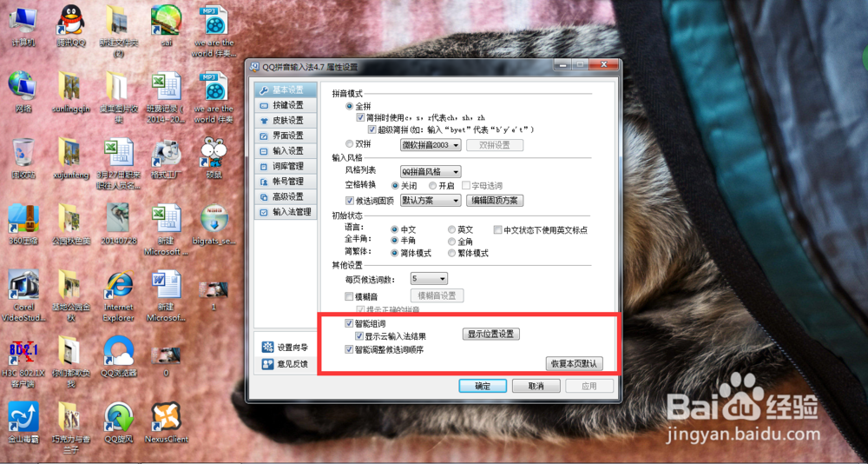Switch to 基本设置 tab
Screen dimensions: 868x464
click(286, 89)
